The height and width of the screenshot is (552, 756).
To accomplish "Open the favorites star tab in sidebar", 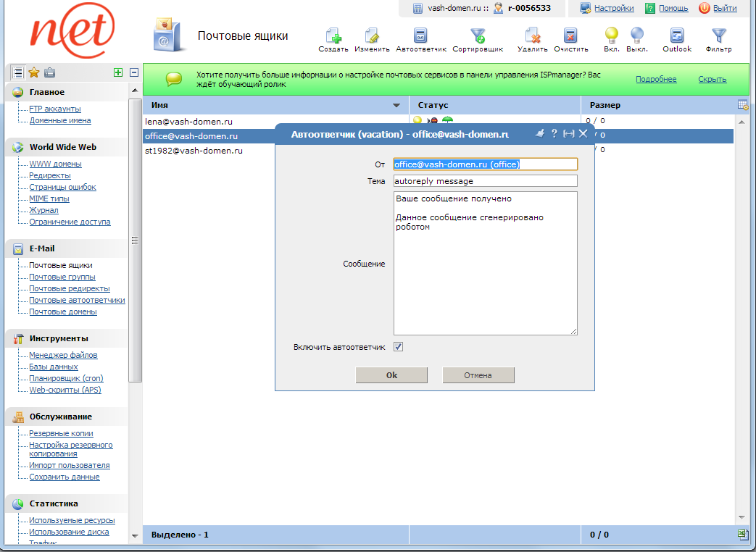I will 33,72.
